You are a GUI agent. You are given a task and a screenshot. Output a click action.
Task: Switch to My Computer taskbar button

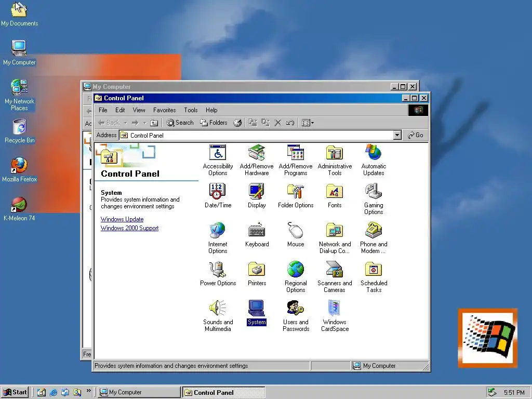139,392
